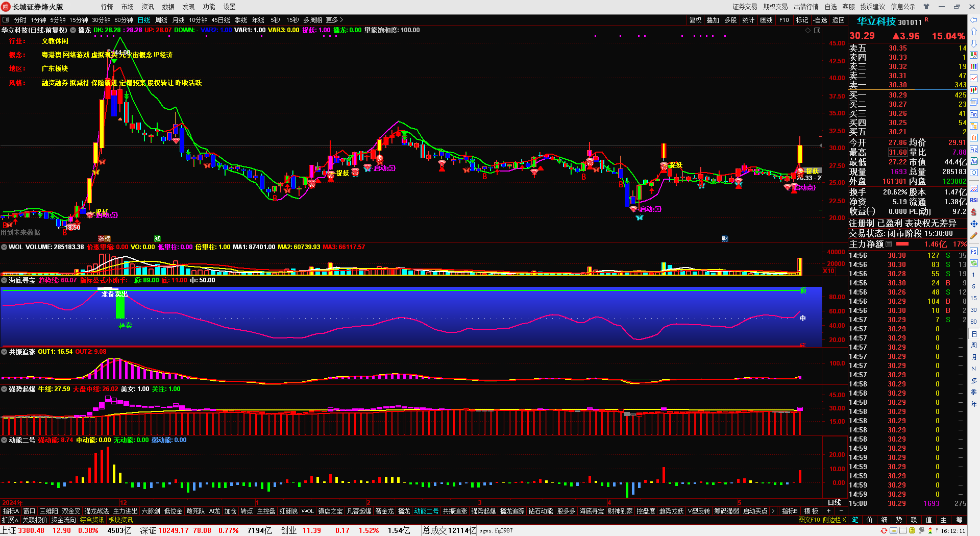Click the up arrow icon in right sidebar
The height and width of the screenshot is (536, 980).
973,32
